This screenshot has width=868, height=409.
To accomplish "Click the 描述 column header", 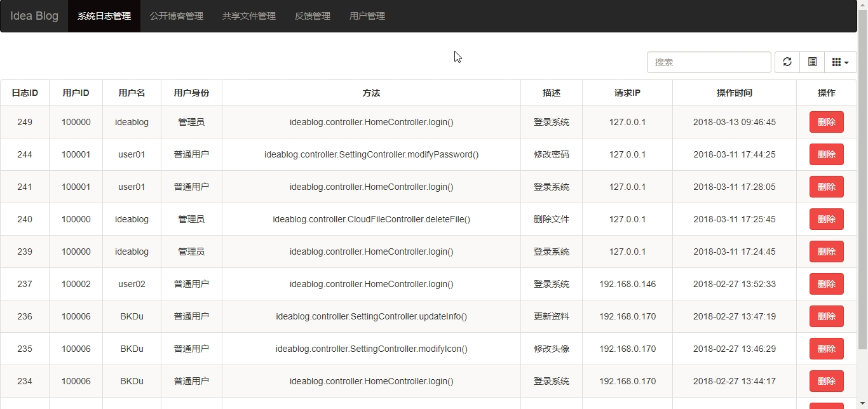I will click(x=552, y=93).
